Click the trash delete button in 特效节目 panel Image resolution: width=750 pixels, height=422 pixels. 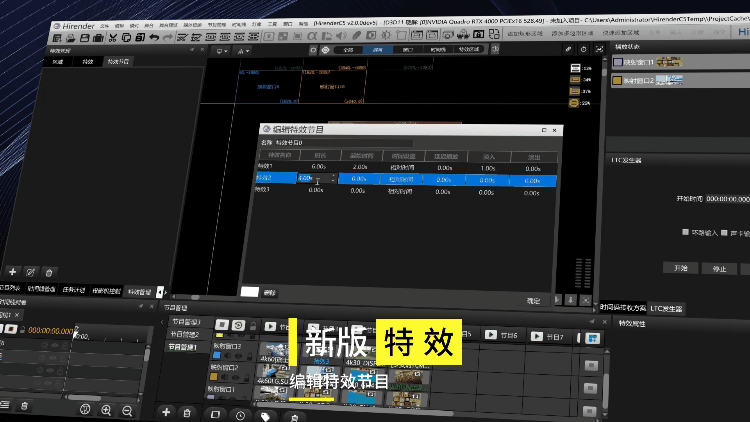click(49, 273)
